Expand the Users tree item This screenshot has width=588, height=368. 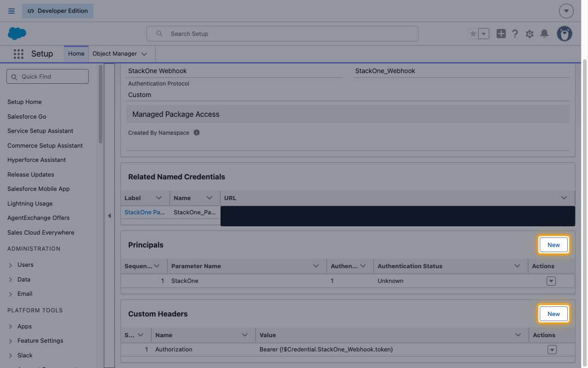[x=11, y=265]
